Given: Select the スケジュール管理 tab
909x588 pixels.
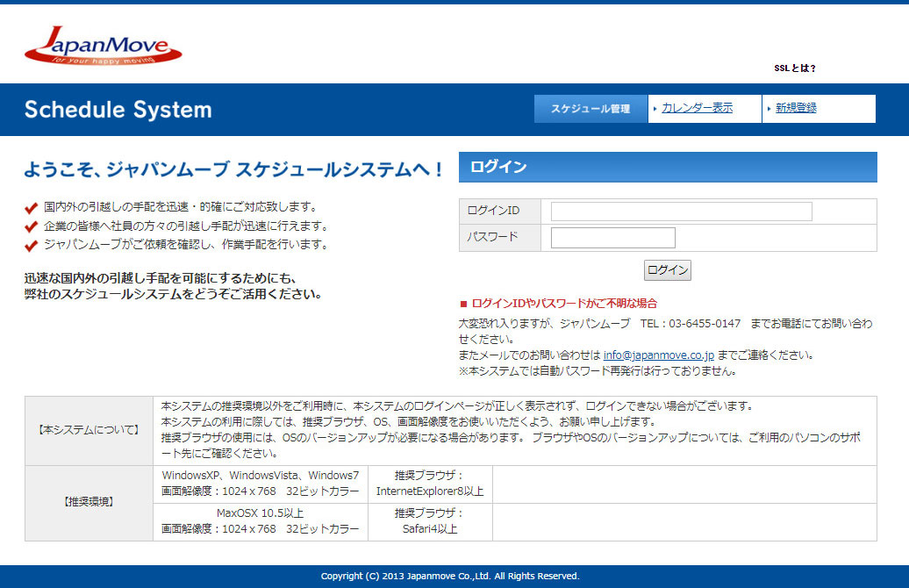Looking at the screenshot, I should click(x=590, y=109).
